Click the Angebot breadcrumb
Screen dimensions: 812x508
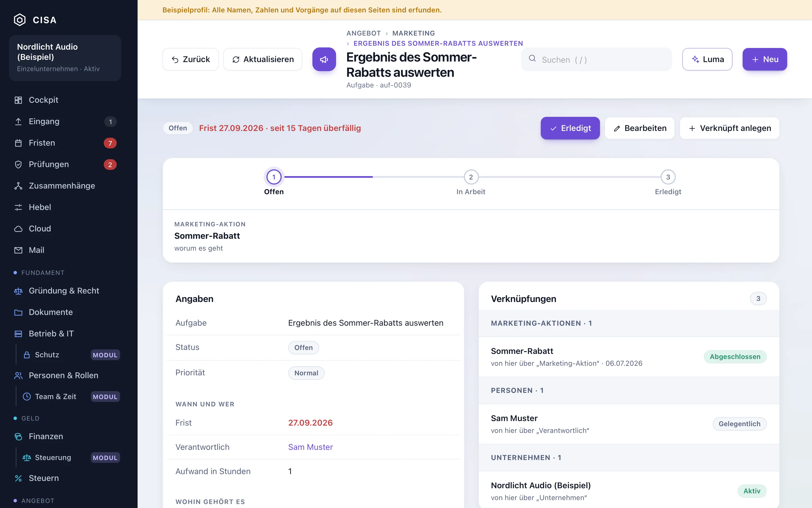pos(364,33)
